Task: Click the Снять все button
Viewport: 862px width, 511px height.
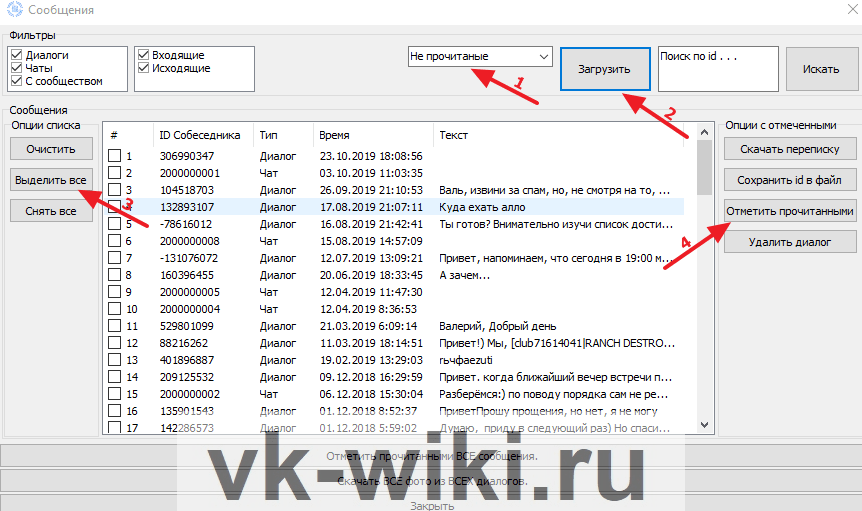Action: coord(51,211)
